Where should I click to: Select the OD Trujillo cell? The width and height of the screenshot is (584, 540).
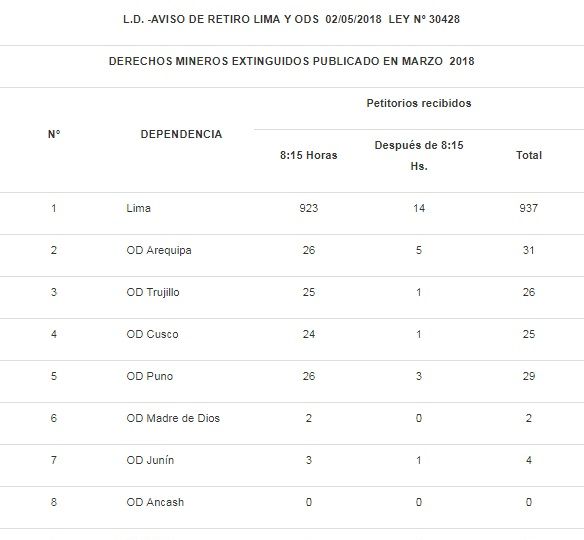pos(153,292)
